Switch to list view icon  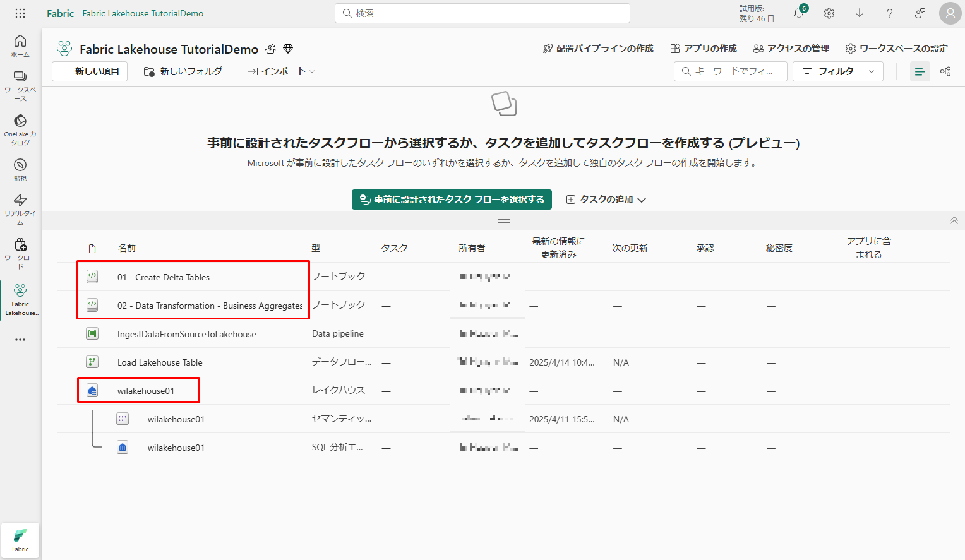pos(920,71)
